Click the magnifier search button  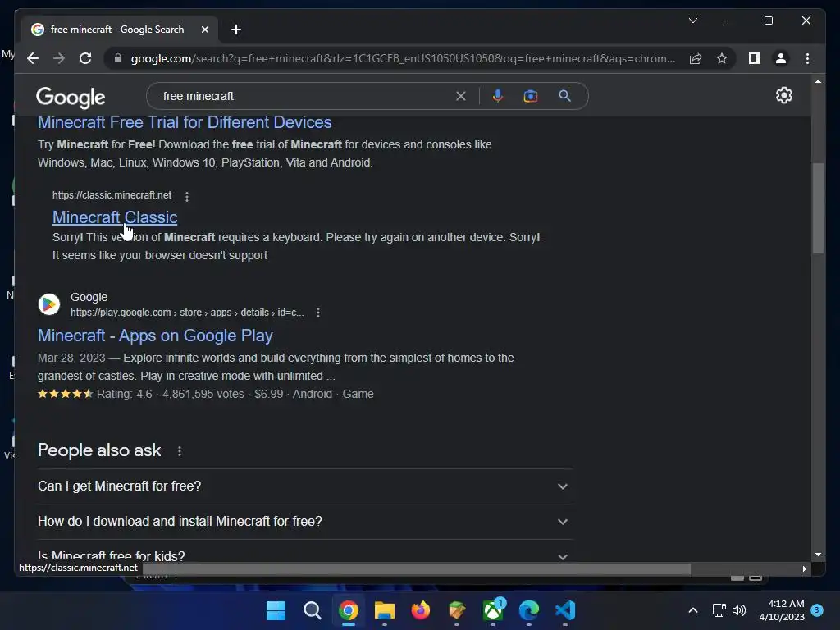(564, 96)
